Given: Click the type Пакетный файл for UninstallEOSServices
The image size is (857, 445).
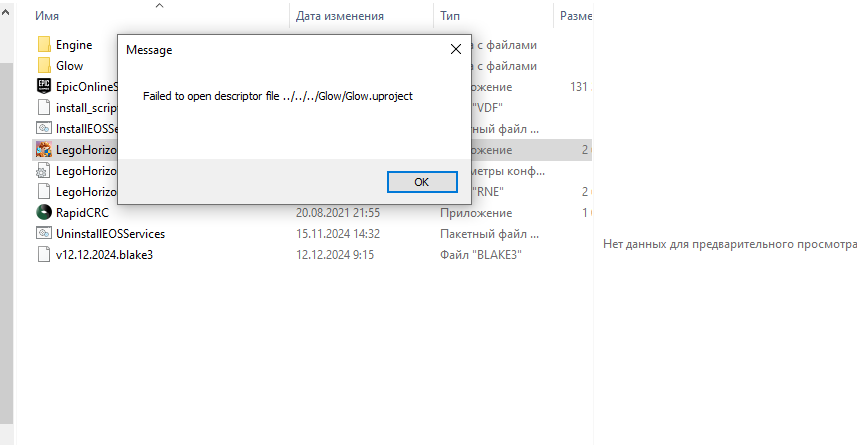Looking at the screenshot, I should pos(489,234).
